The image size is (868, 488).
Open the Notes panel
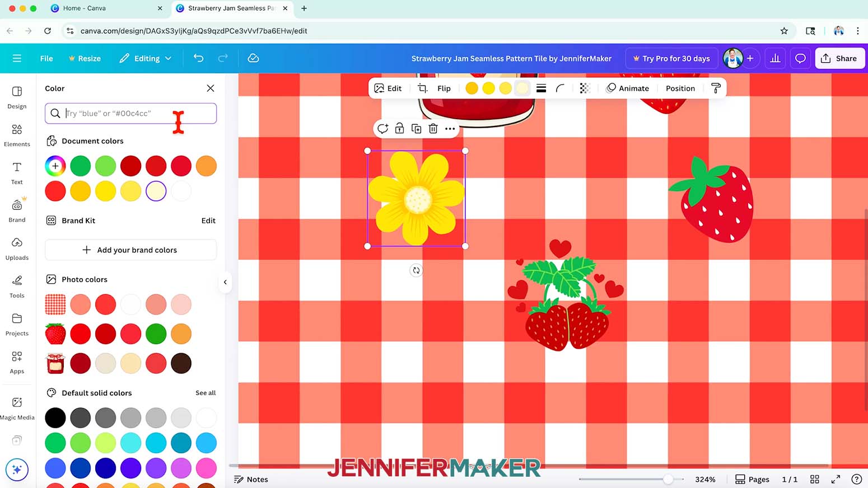coord(251,479)
